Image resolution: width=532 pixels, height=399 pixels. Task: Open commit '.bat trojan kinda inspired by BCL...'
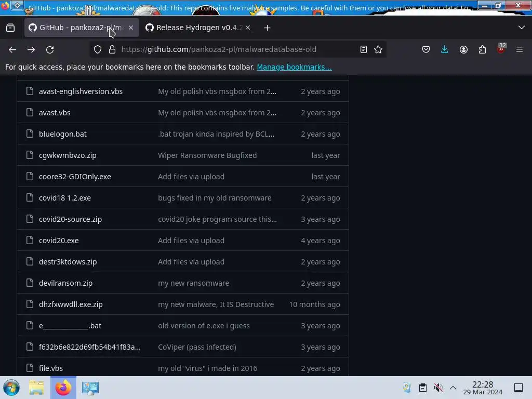216,135
